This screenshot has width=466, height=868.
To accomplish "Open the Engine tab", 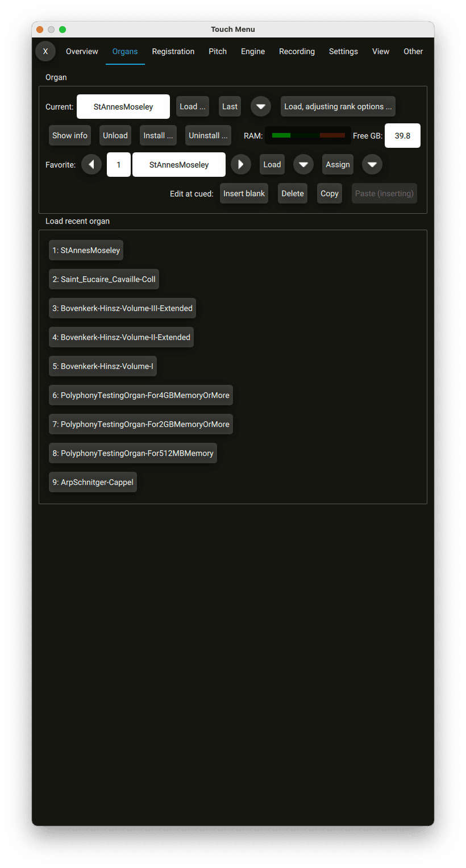I will 253,51.
